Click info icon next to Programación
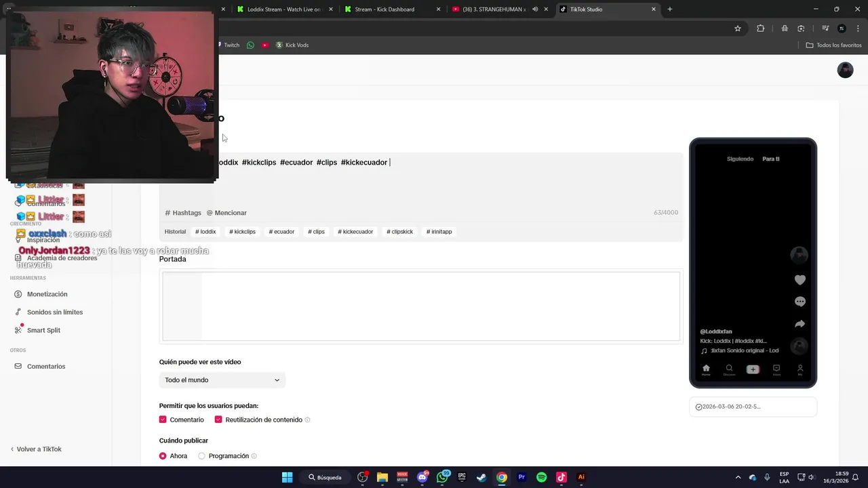868x488 pixels. tap(254, 456)
